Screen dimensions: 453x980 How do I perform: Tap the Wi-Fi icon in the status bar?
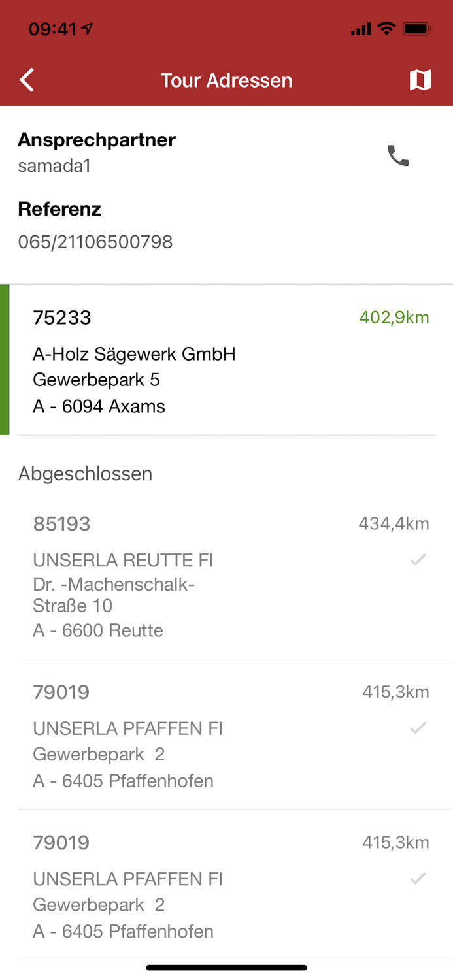(387, 28)
